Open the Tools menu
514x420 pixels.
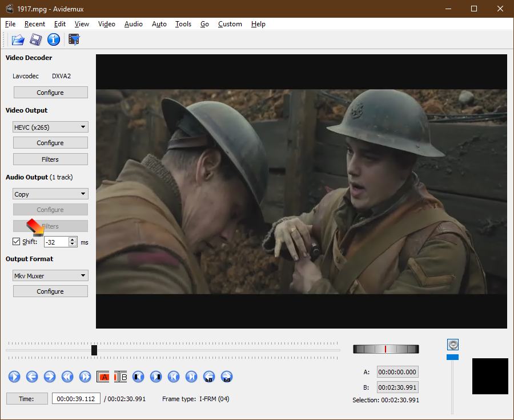click(183, 24)
